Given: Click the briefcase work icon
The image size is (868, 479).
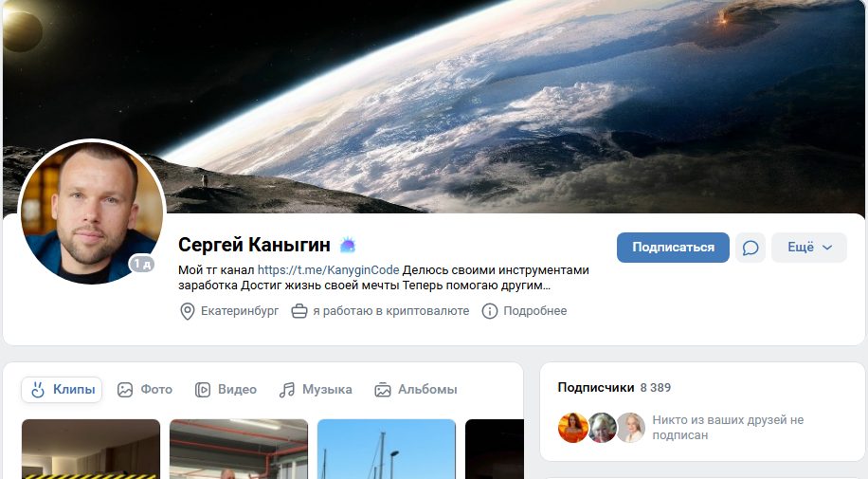Looking at the screenshot, I should (x=299, y=311).
